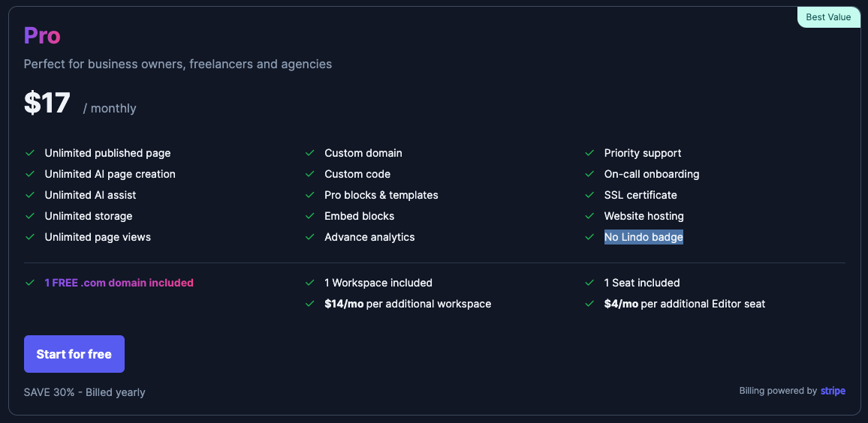Click checkmark beside No Lindo badge

589,237
